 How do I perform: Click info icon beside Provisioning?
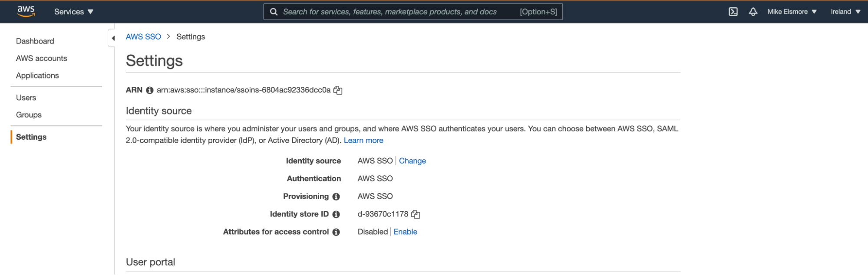336,196
